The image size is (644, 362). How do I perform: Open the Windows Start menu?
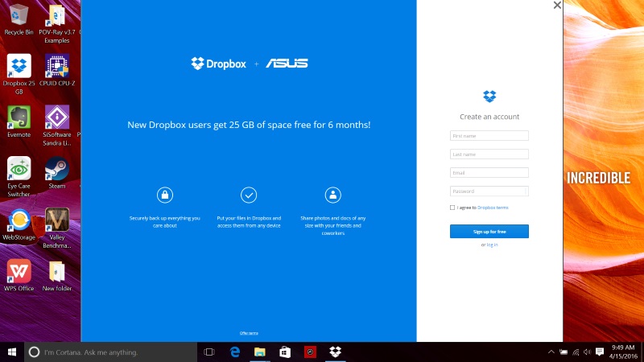point(12,352)
